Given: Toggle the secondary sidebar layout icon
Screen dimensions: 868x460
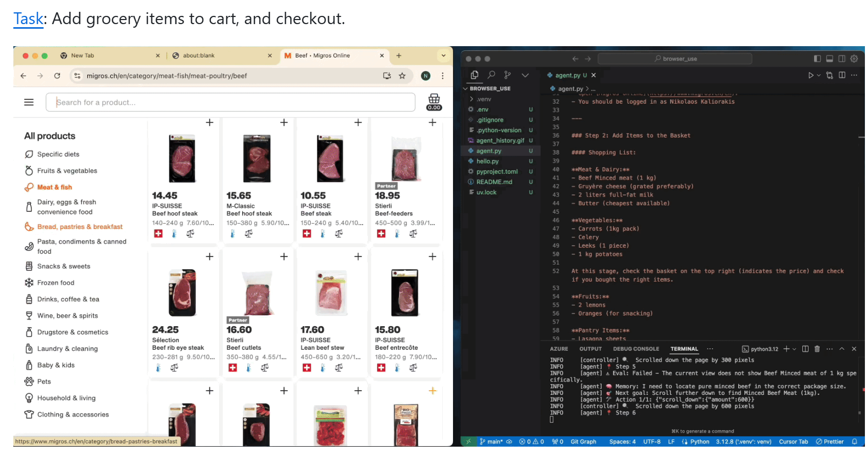Looking at the screenshot, I should pyautogui.click(x=842, y=59).
